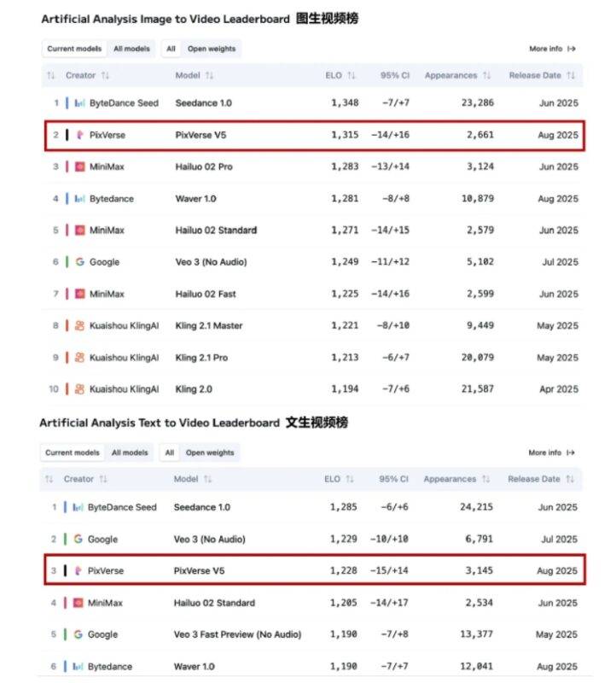Sort Text to Video table by Model
The height and width of the screenshot is (683, 616).
click(x=193, y=479)
